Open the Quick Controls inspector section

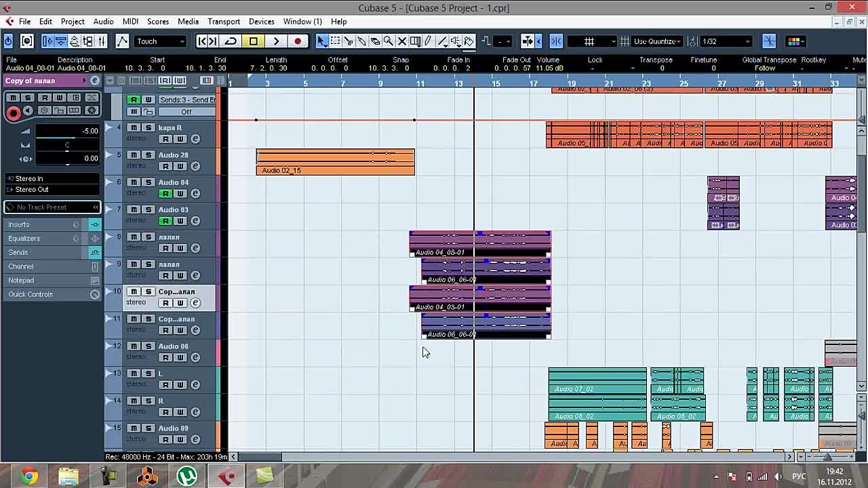(52, 294)
